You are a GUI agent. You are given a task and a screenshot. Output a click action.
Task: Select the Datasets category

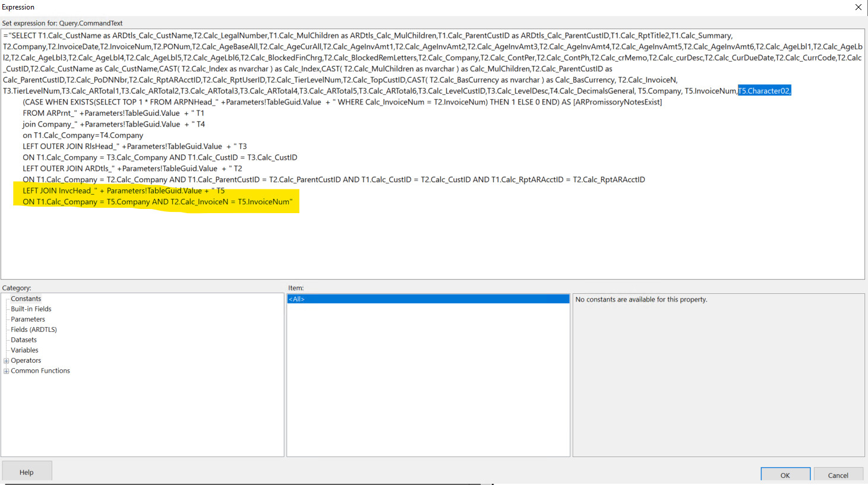[24, 340]
